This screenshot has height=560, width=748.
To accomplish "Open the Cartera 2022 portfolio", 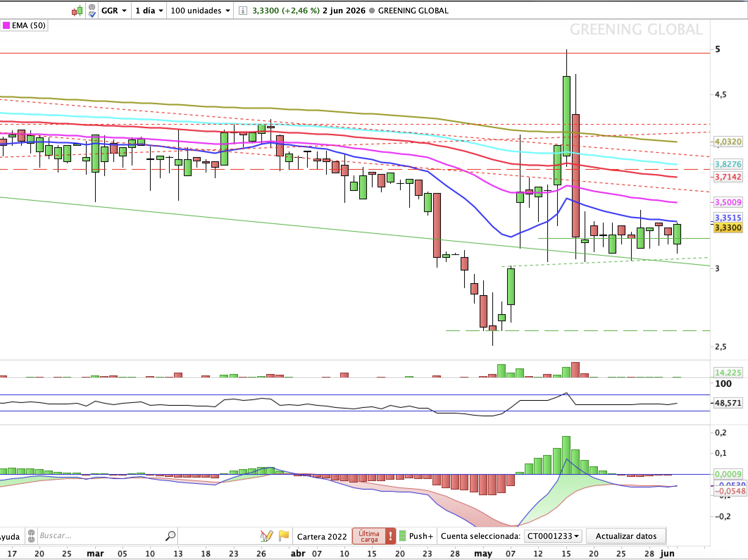I will (322, 536).
